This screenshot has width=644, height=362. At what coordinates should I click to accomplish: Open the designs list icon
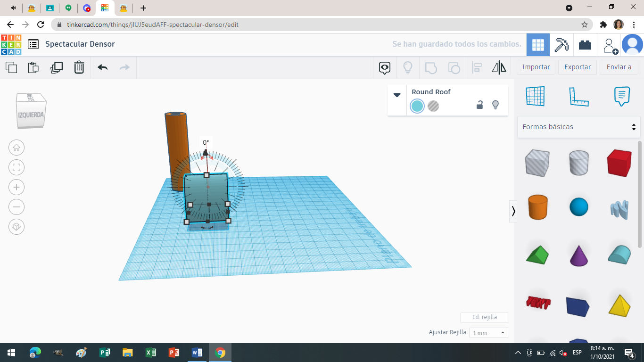[x=33, y=44]
